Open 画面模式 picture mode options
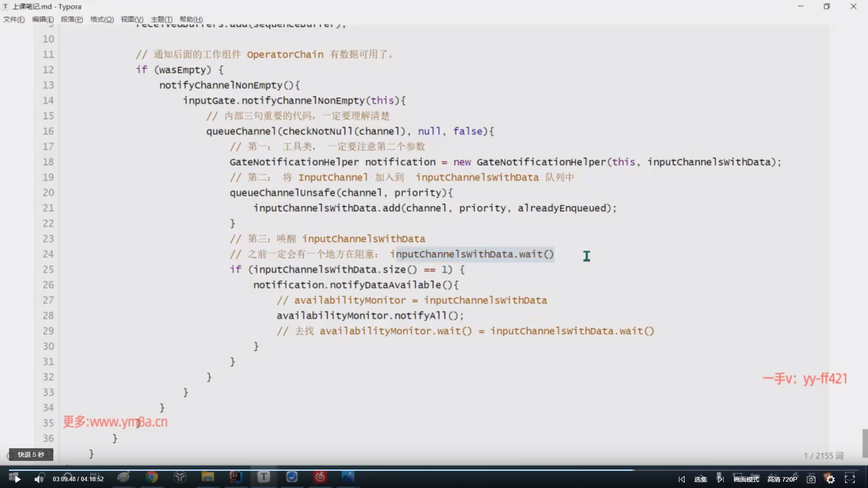 pos(746,479)
